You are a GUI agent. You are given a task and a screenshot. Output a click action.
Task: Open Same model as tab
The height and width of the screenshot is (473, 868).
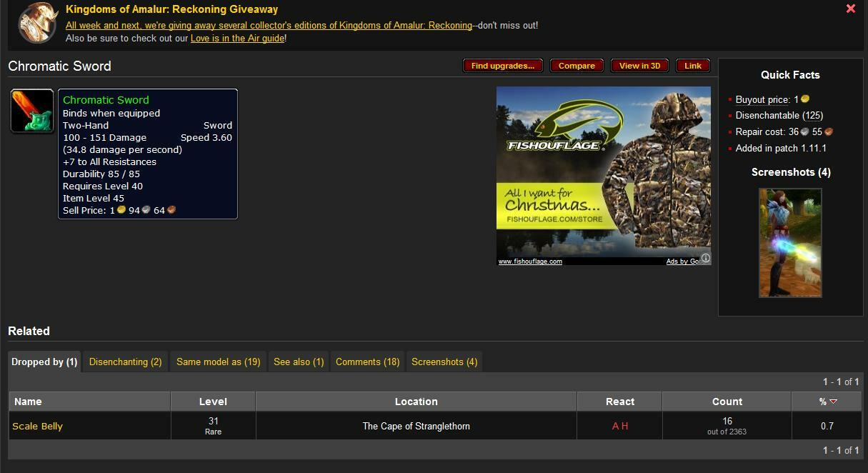218,362
